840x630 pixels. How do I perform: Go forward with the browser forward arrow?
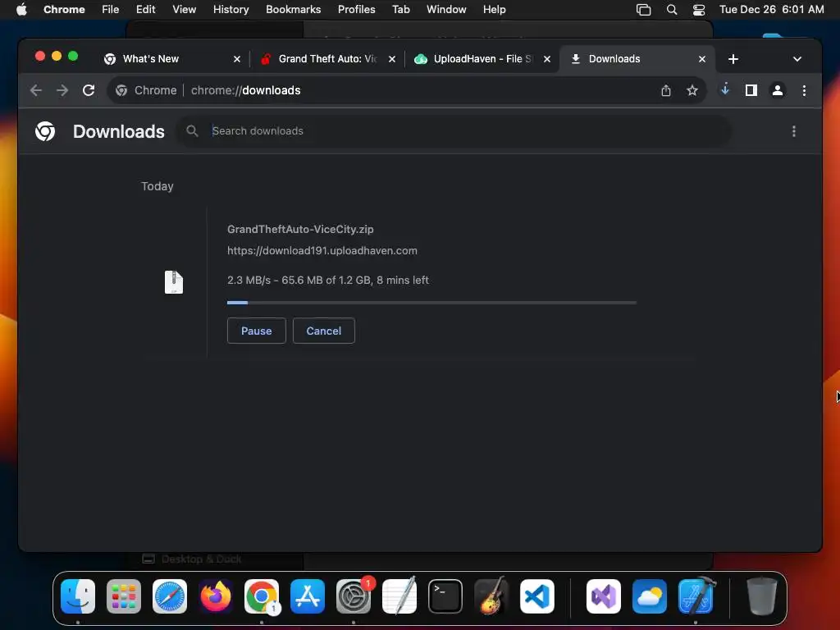pos(62,90)
